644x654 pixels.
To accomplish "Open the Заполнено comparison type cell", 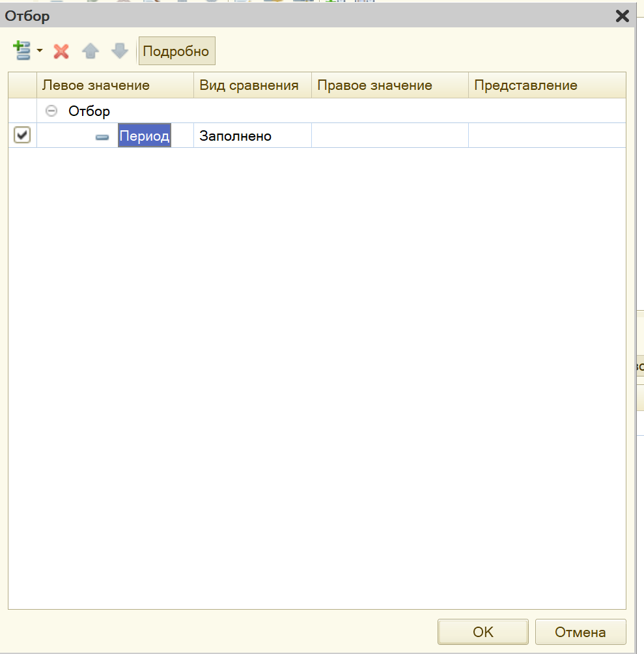I will [253, 135].
